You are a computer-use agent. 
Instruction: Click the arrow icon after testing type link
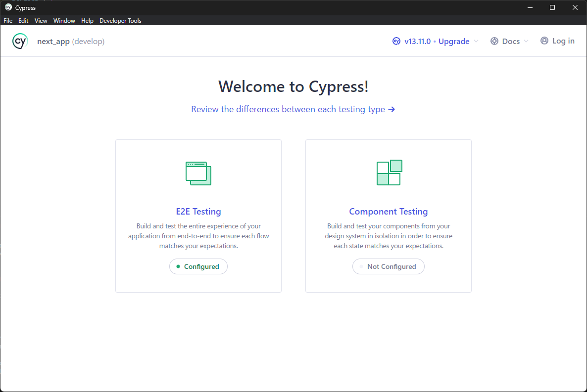(391, 109)
